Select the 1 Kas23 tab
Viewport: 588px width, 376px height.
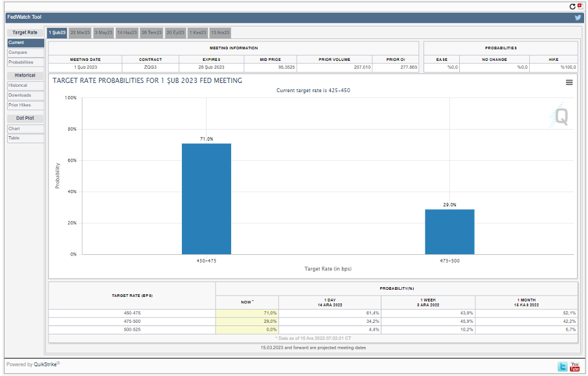pos(198,32)
